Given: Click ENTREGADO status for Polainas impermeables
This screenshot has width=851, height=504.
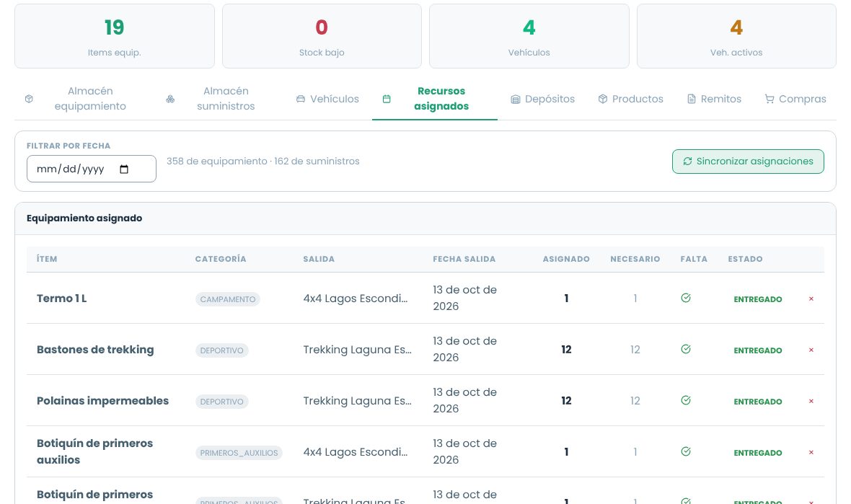Looking at the screenshot, I should coord(758,402).
